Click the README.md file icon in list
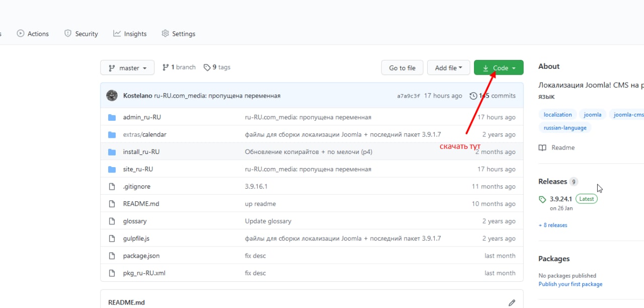644x308 pixels. tap(112, 204)
